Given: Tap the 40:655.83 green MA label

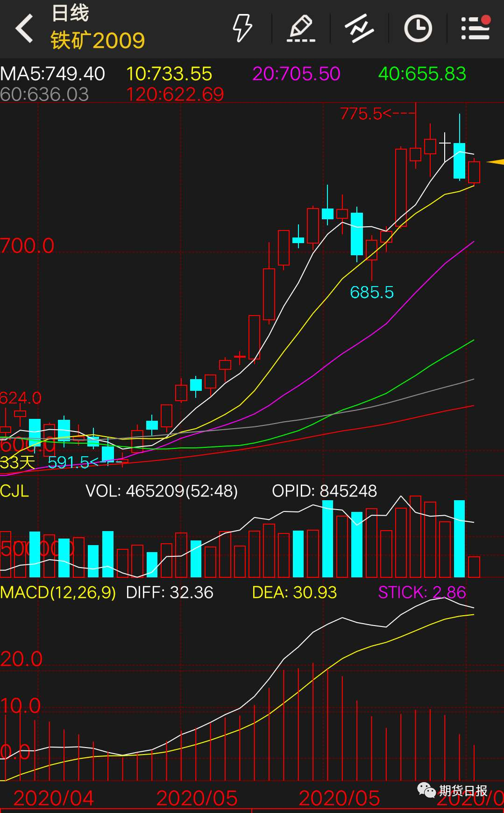Looking at the screenshot, I should (x=422, y=74).
